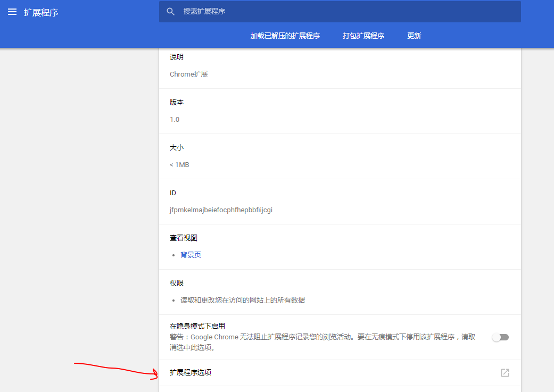This screenshot has width=554, height=392.
Task: Click the ID section heading
Action: click(x=173, y=193)
